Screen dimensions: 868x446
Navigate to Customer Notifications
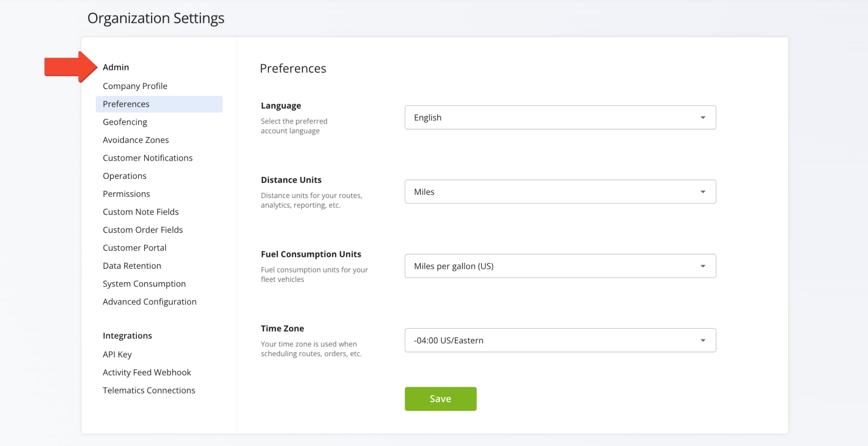(x=147, y=158)
